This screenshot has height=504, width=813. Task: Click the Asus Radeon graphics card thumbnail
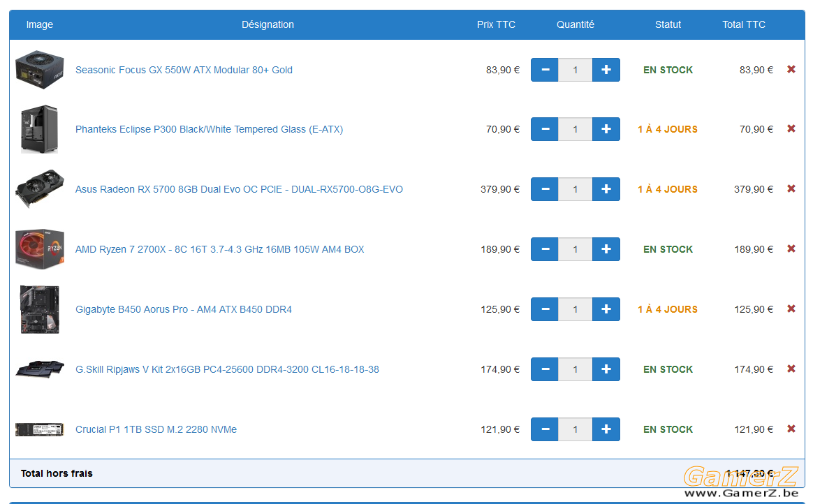(x=40, y=188)
